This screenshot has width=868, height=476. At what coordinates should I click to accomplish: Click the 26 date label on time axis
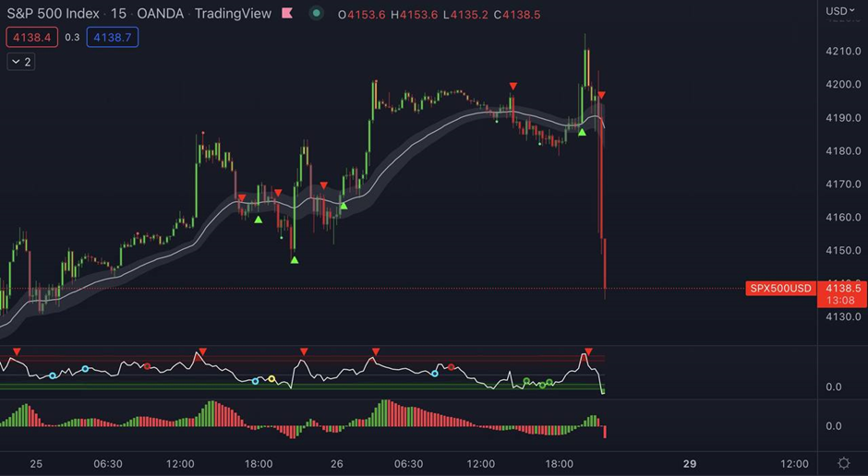pyautogui.click(x=336, y=464)
